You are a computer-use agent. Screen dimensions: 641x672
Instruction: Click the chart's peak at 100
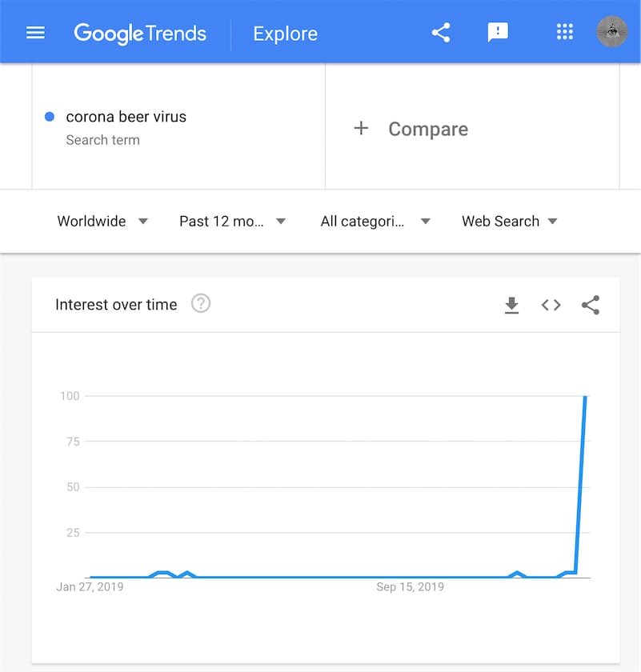[x=586, y=397]
